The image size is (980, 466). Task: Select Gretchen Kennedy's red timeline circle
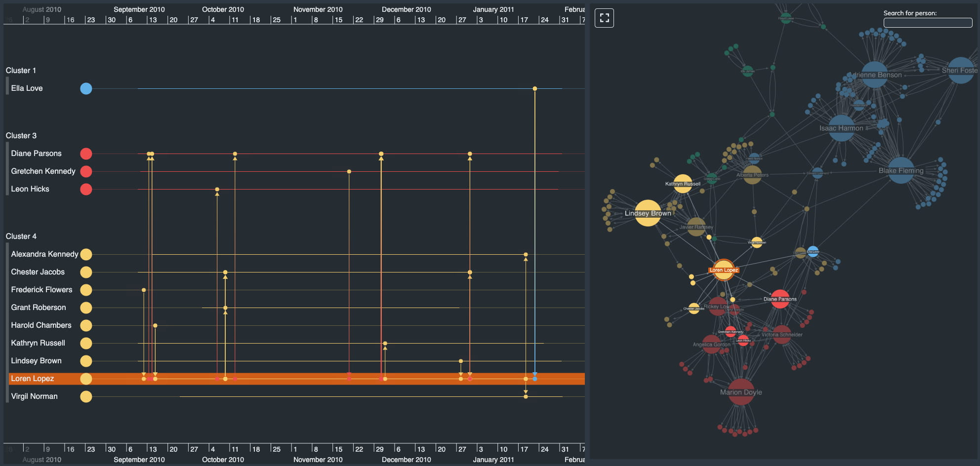pos(86,171)
